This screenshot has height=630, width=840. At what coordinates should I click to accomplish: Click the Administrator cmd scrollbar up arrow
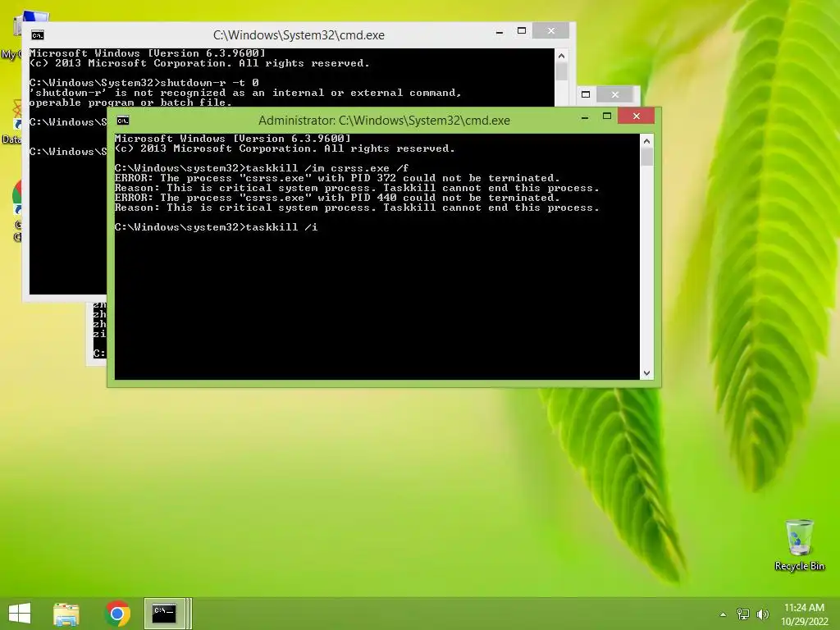(x=646, y=141)
